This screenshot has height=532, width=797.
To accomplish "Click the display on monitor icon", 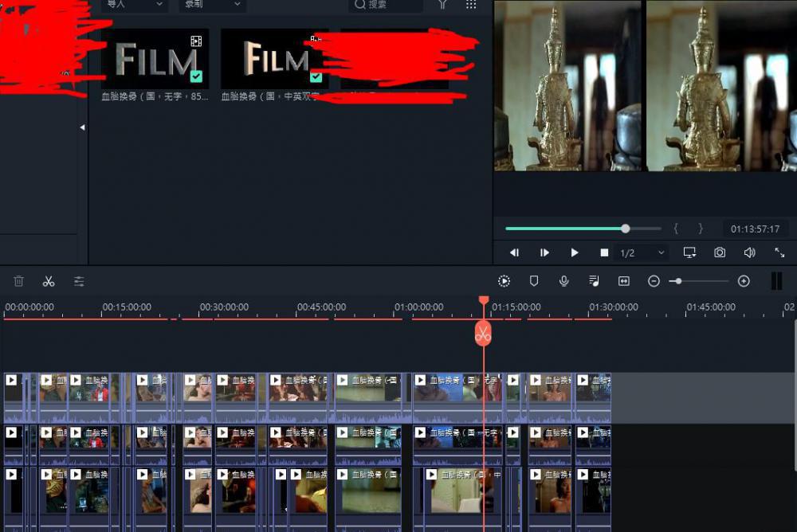I will 689,252.
